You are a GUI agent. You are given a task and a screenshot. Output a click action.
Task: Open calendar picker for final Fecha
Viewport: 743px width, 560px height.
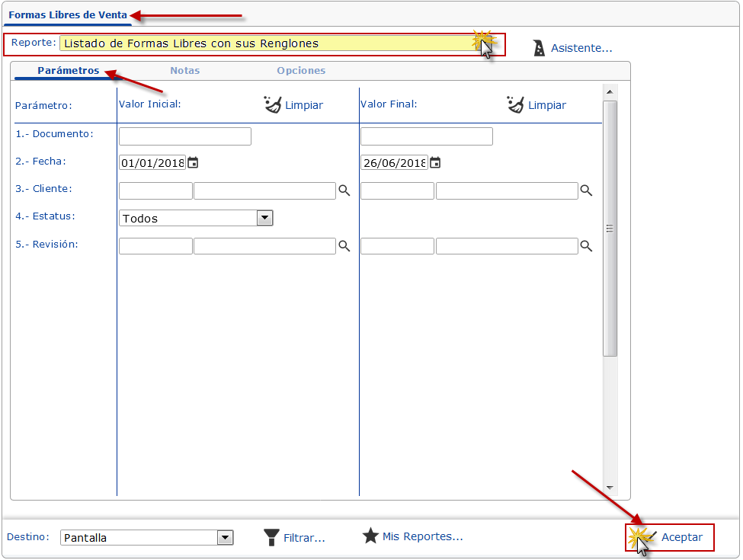click(x=435, y=163)
